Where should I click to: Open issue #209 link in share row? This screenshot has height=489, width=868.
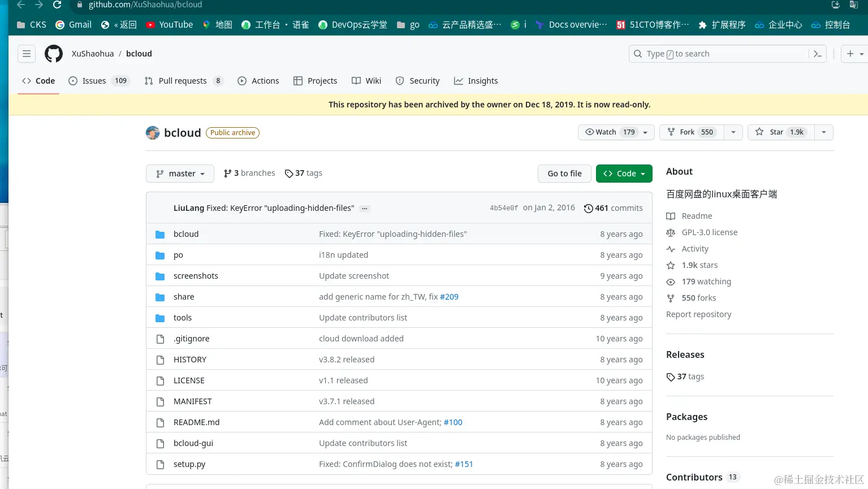[x=449, y=297]
